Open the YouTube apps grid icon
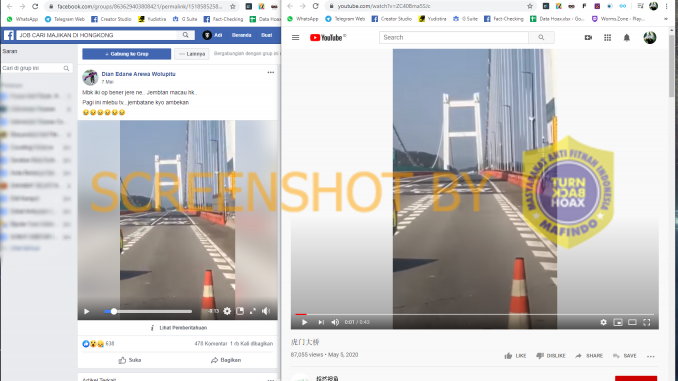 click(608, 38)
